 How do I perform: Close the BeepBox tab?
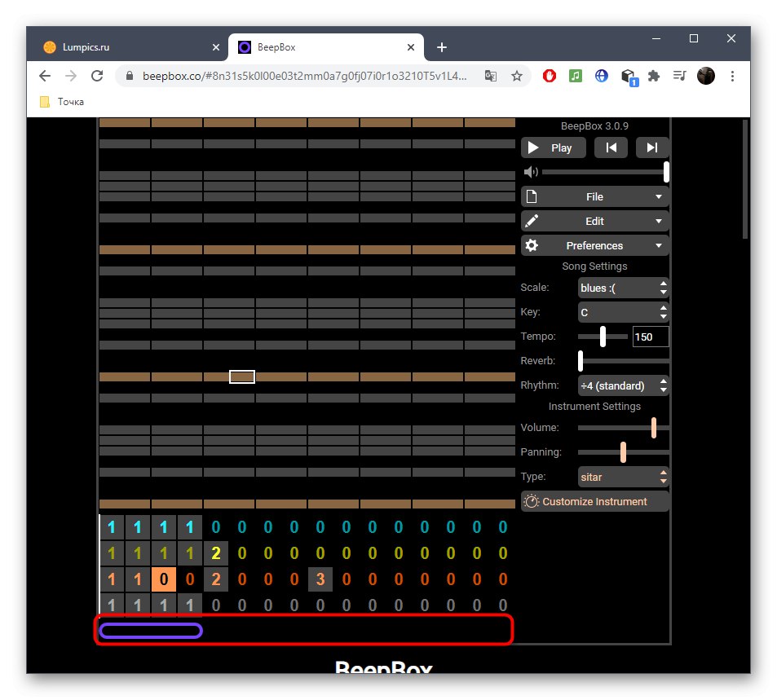pyautogui.click(x=411, y=47)
